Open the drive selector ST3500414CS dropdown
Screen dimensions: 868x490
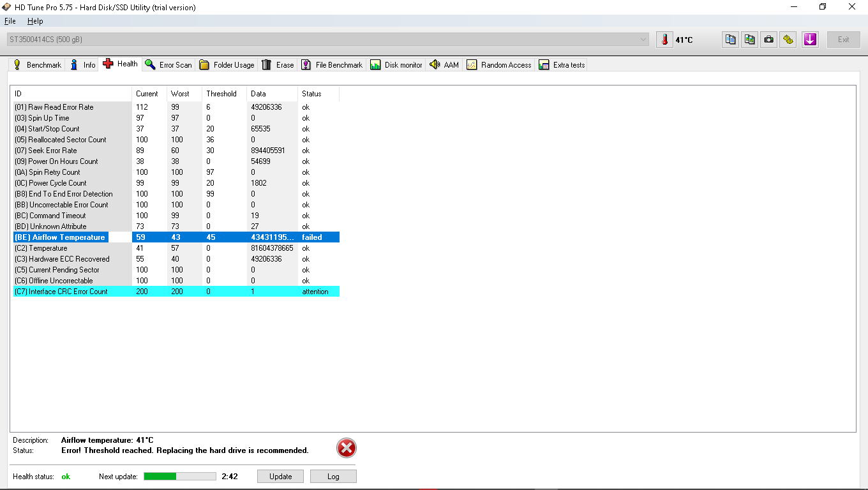click(328, 40)
